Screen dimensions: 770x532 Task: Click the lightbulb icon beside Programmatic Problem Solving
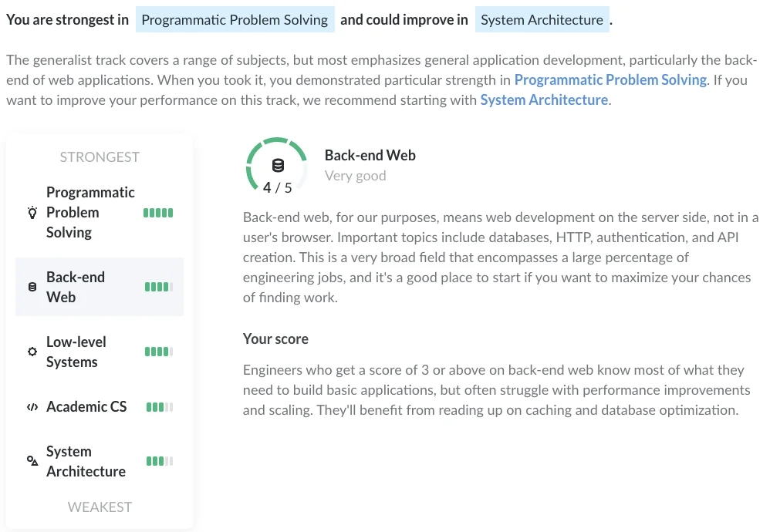[32, 212]
